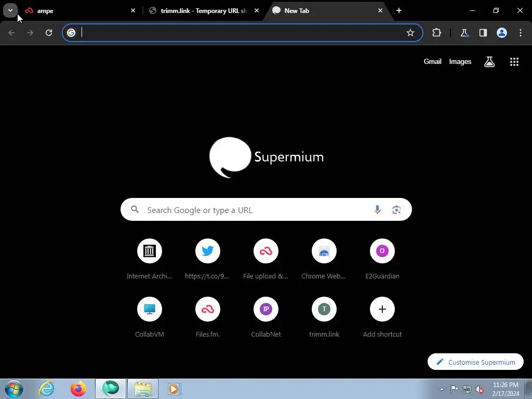Open the Chrome Labs flask in toolbar
This screenshot has width=532, height=399.
(x=464, y=33)
